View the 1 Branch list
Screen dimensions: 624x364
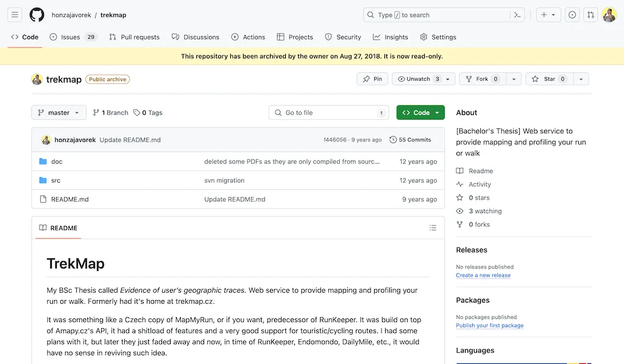111,113
